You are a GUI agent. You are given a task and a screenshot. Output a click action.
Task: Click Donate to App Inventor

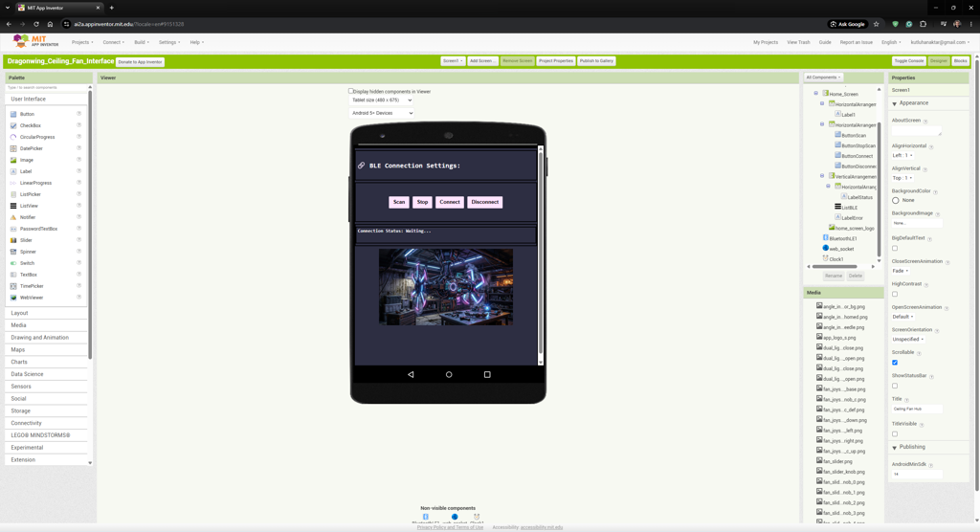coord(140,62)
